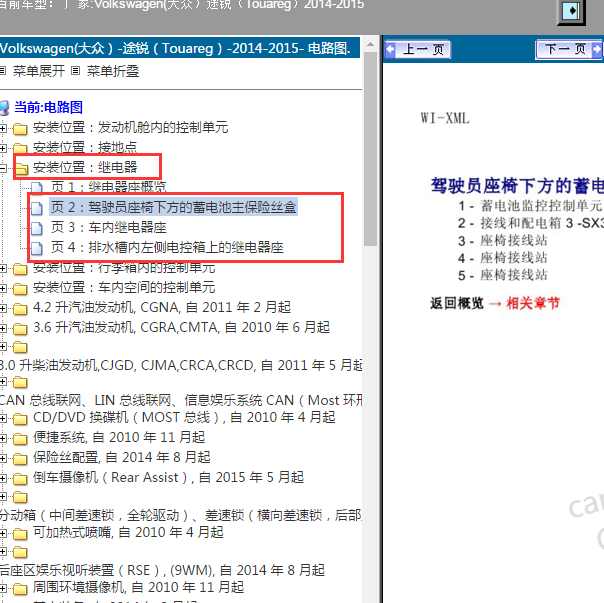Screen dimensions: 604x603
Task: Expand 安装位置：车内空间的控制单元 folder
Action: 3,288
